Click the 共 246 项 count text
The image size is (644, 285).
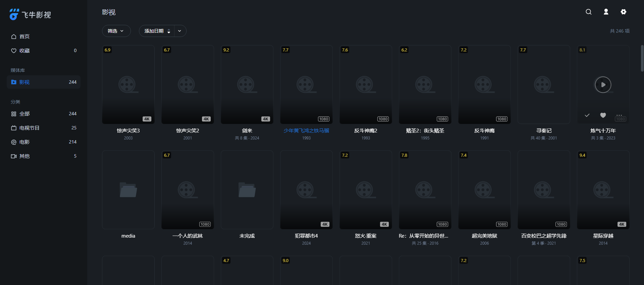pos(620,31)
